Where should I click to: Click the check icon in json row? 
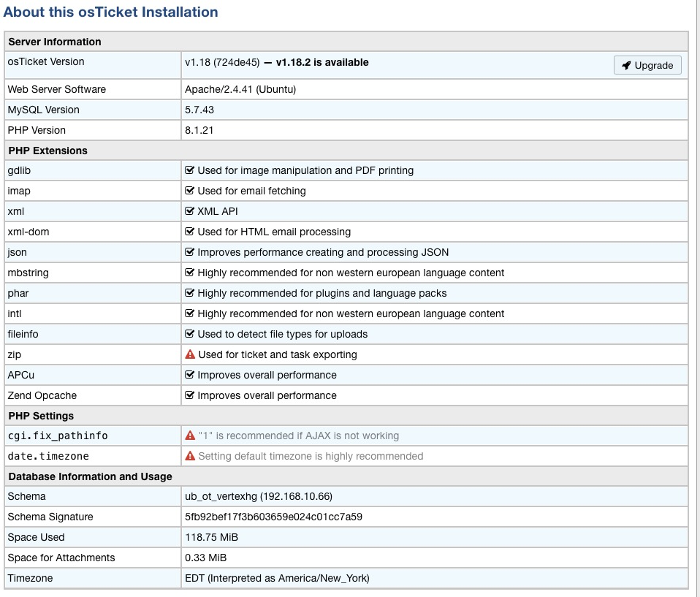(190, 252)
